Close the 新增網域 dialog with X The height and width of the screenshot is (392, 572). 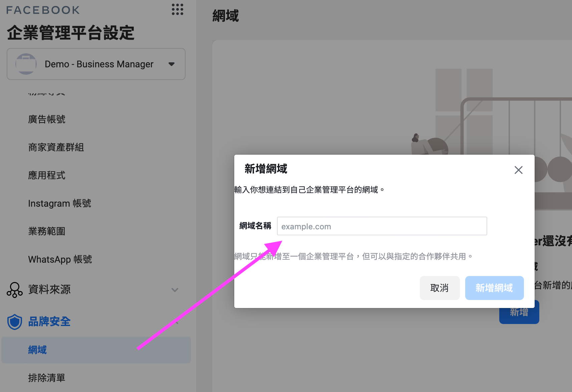pos(518,170)
